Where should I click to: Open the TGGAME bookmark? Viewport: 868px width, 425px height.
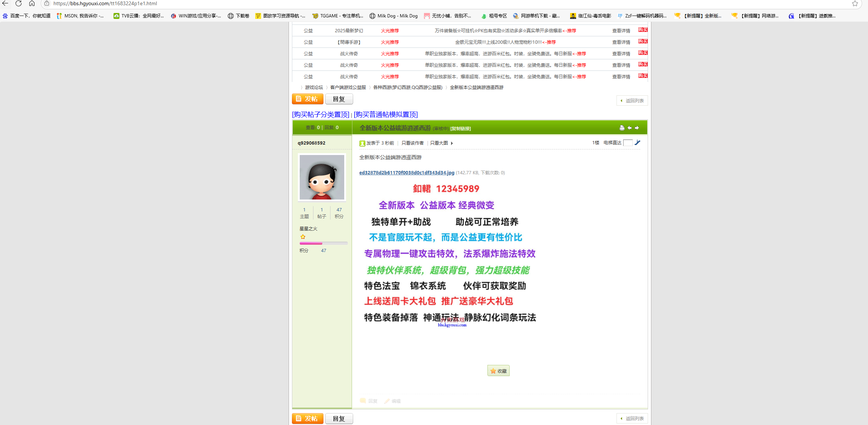(338, 16)
